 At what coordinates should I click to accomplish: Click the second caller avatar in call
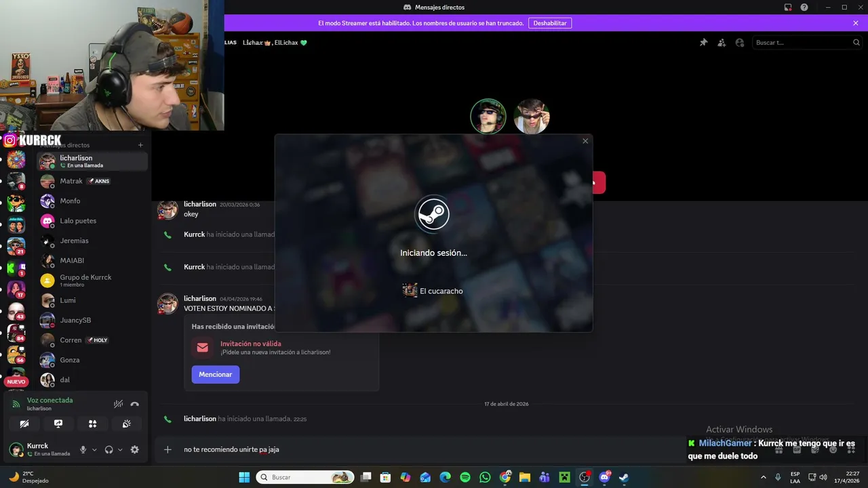coord(532,117)
